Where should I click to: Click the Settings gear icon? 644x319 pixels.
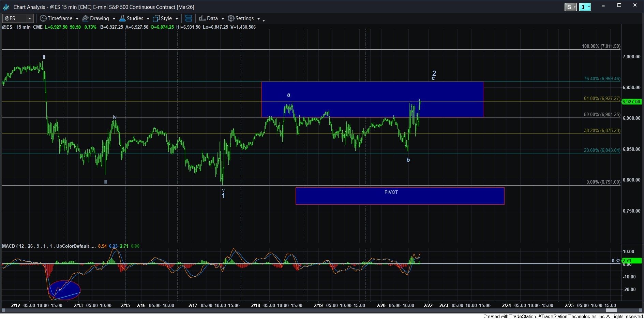click(231, 18)
